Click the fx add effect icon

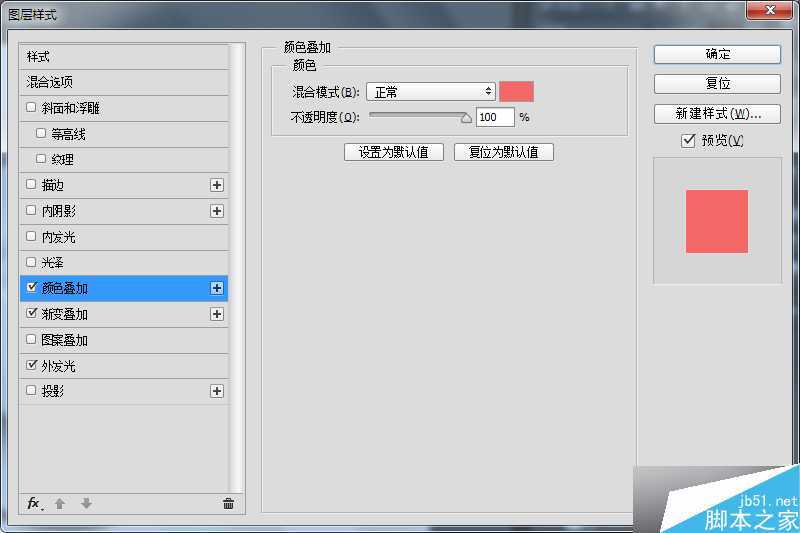[33, 503]
